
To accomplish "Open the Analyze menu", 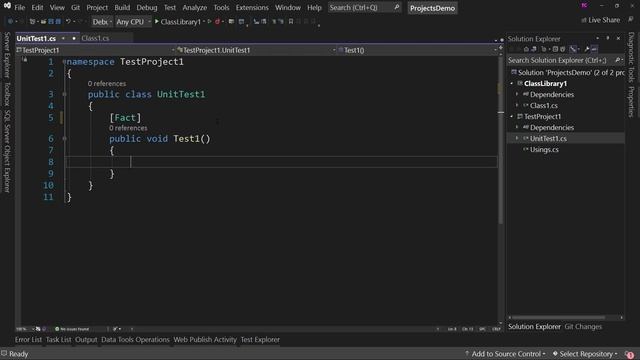I will click(x=195, y=7).
